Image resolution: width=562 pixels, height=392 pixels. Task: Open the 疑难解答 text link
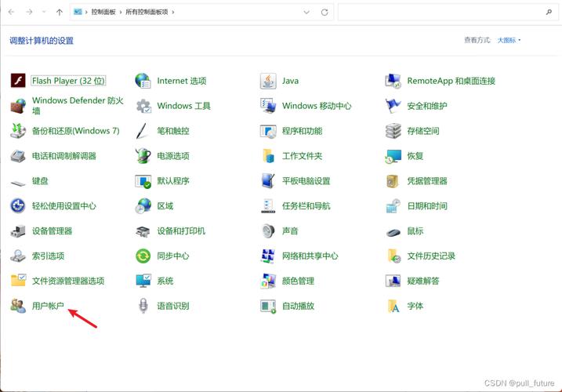tap(423, 281)
